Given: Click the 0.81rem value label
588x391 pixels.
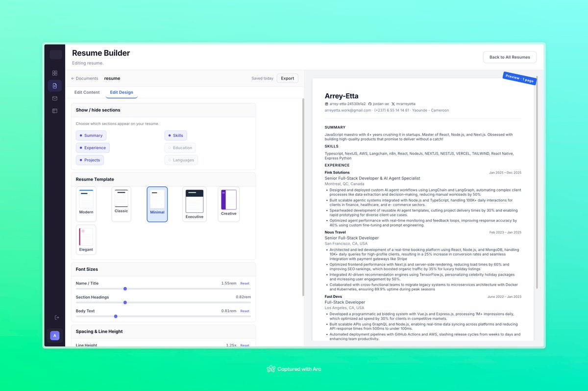Looking at the screenshot, I should click(229, 311).
